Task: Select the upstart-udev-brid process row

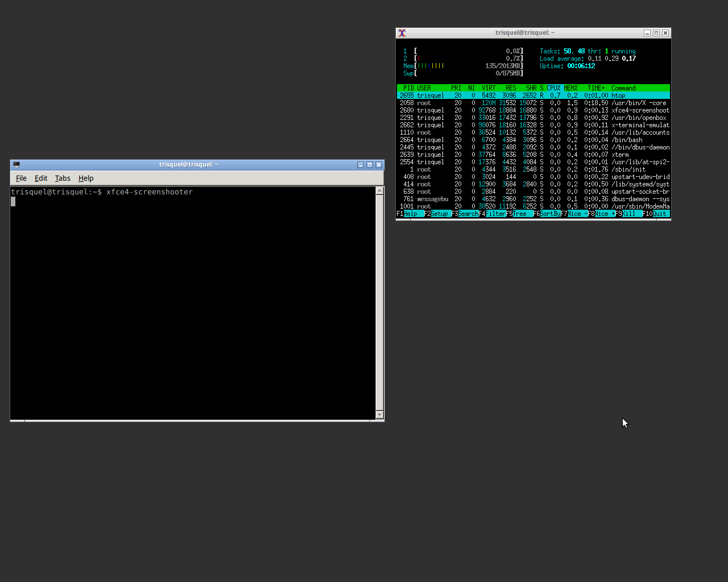Action: (533, 177)
